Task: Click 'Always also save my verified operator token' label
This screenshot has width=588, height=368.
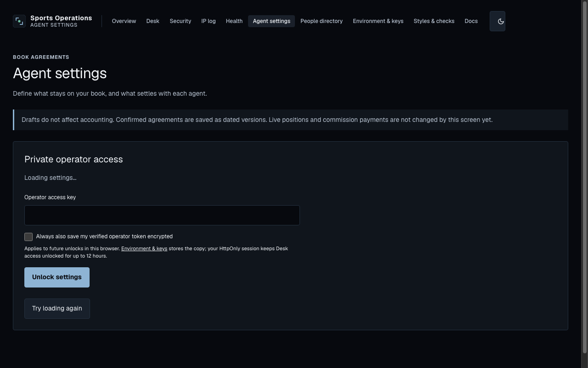Action: (x=104, y=236)
